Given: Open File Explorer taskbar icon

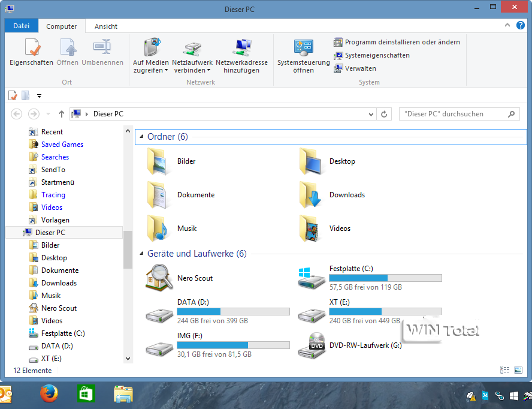Looking at the screenshot, I should point(123,394).
